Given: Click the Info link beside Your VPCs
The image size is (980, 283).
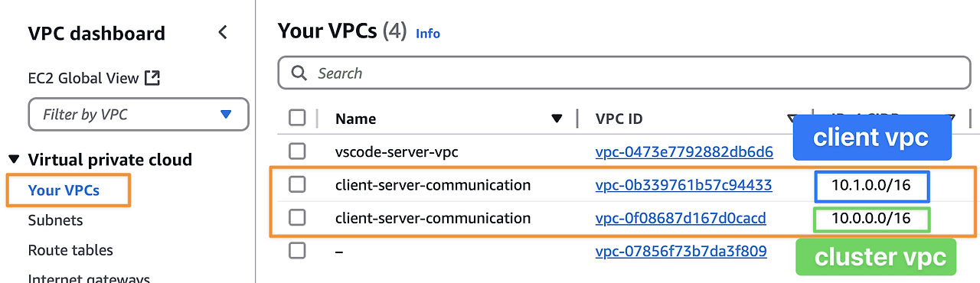Looking at the screenshot, I should tap(428, 34).
